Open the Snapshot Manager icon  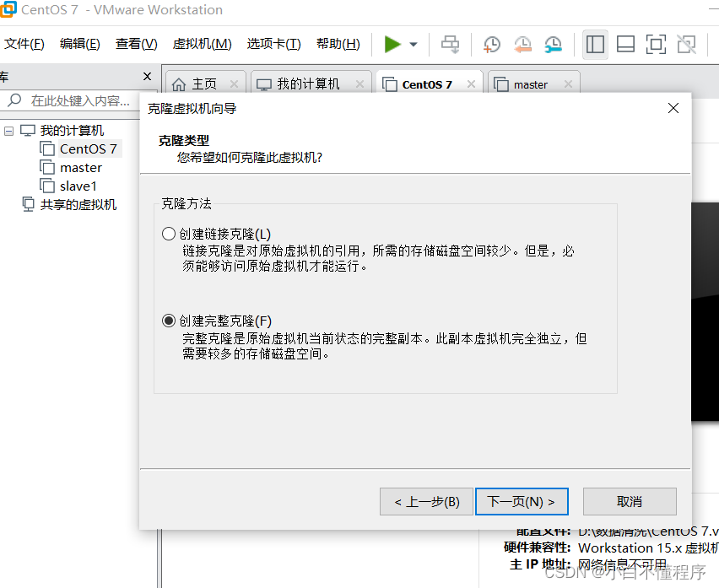[x=553, y=45]
